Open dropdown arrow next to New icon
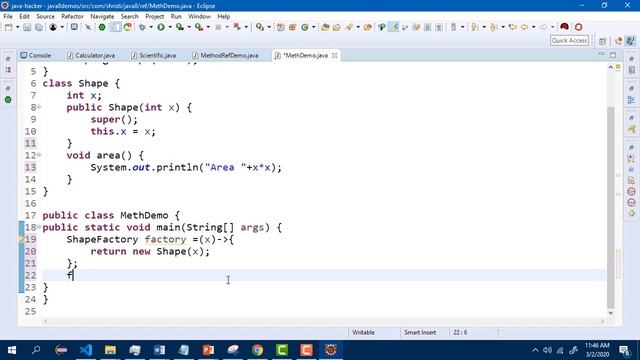Image resolution: width=640 pixels, height=360 pixels. 18,27
